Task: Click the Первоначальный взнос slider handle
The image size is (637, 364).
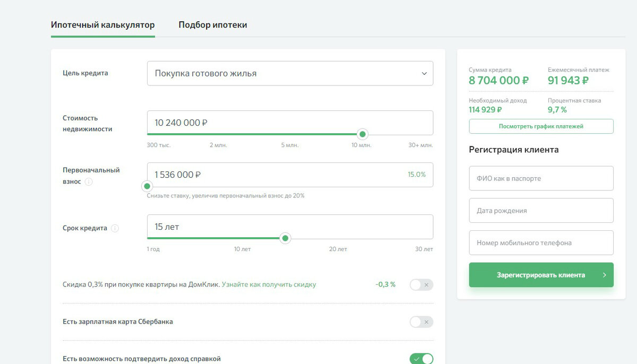Action: [147, 186]
